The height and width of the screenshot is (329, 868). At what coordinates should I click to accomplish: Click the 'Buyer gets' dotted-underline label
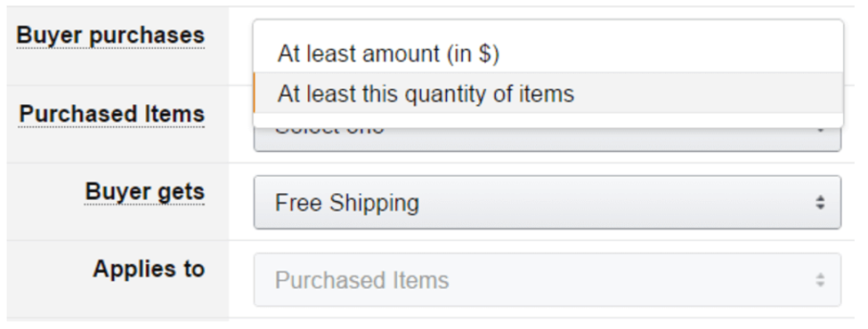[x=145, y=192]
